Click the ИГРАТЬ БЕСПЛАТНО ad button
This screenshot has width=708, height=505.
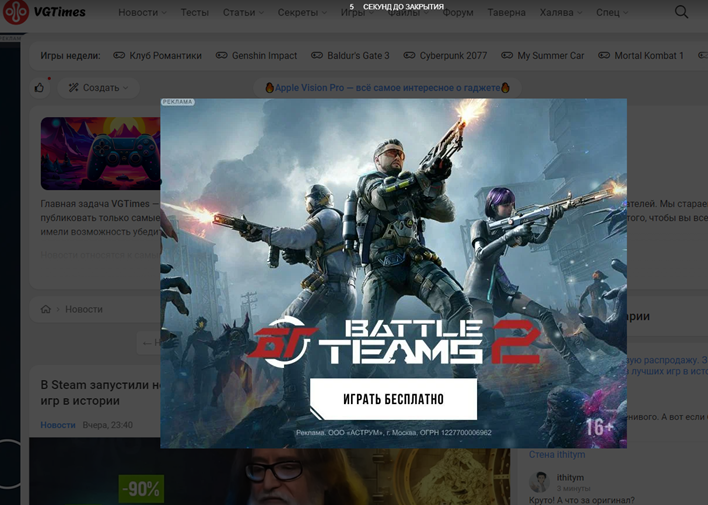point(393,399)
